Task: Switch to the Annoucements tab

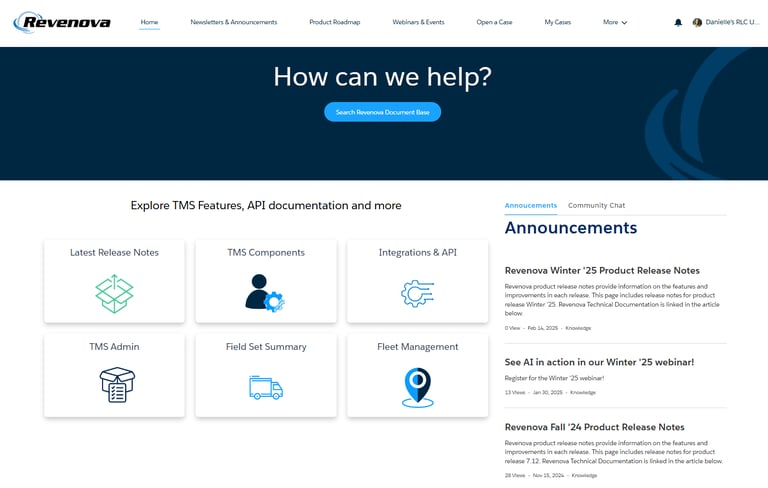Action: tap(531, 205)
